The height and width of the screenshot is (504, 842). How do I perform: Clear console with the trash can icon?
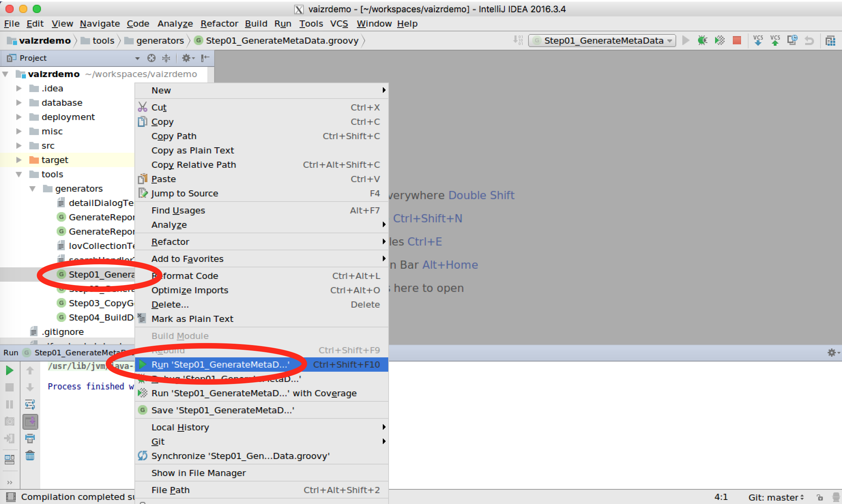coord(30,456)
